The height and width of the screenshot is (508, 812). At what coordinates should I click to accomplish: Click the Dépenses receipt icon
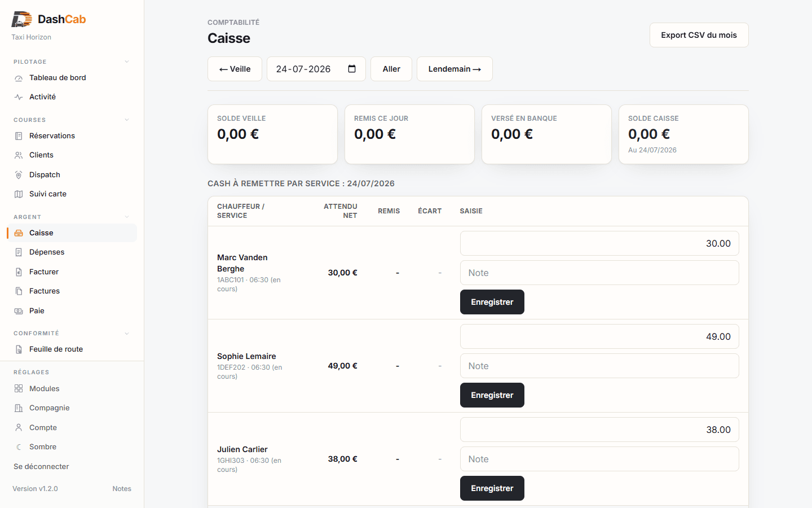pyautogui.click(x=19, y=252)
